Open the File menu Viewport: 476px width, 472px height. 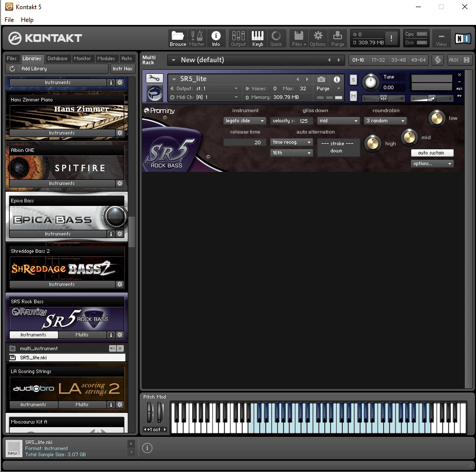9,20
